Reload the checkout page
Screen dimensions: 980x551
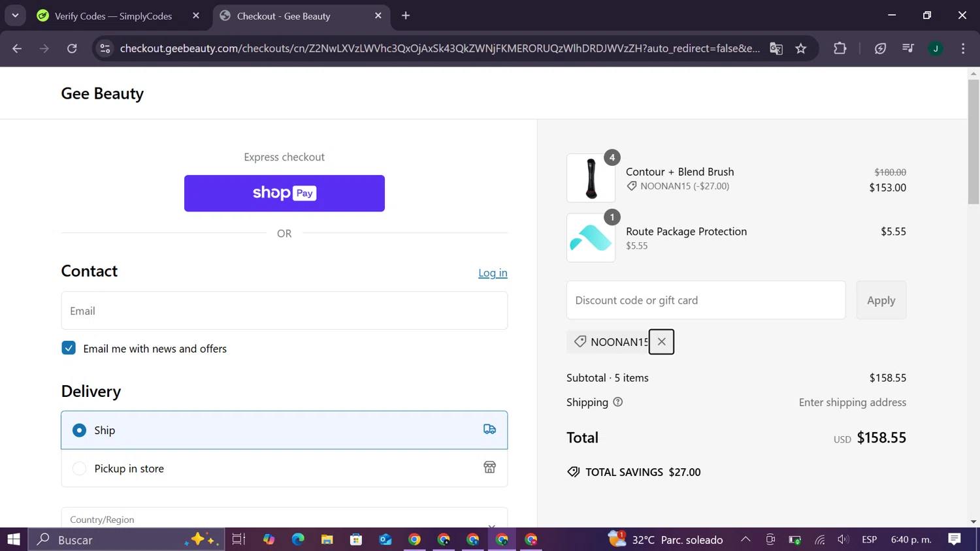pyautogui.click(x=72, y=48)
